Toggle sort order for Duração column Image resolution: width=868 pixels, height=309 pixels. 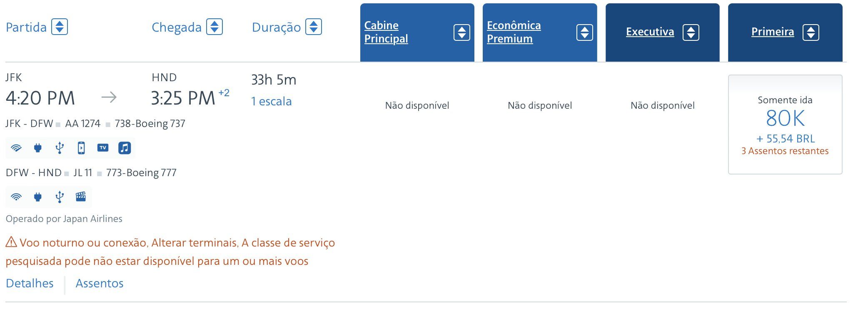(314, 27)
